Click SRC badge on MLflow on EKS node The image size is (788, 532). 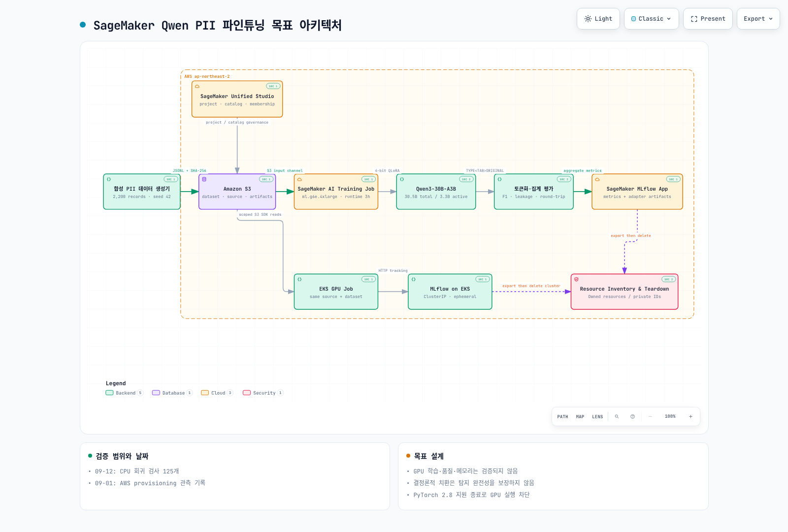click(483, 279)
